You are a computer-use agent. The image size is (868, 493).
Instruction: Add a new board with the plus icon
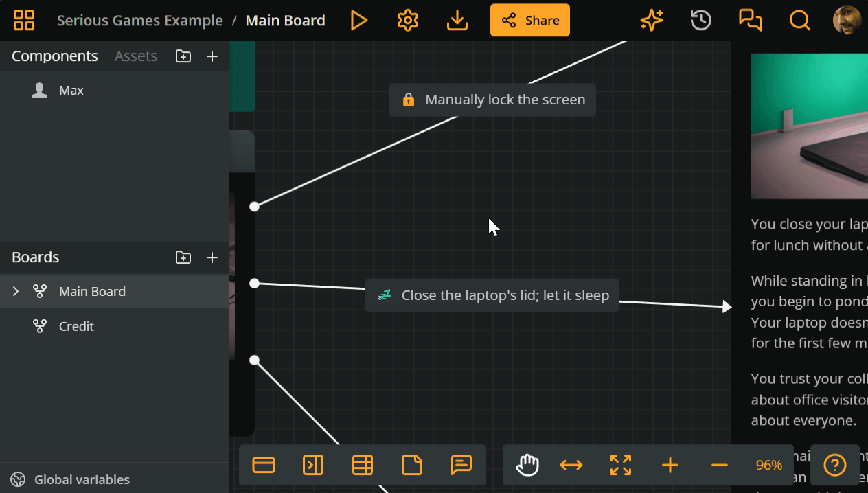tap(212, 257)
